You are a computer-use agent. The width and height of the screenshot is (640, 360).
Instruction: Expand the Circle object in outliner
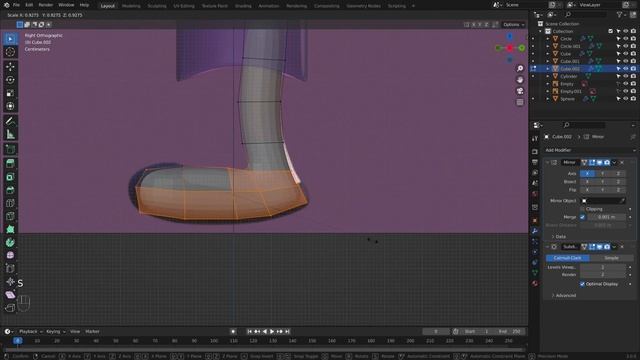pyautogui.click(x=548, y=39)
